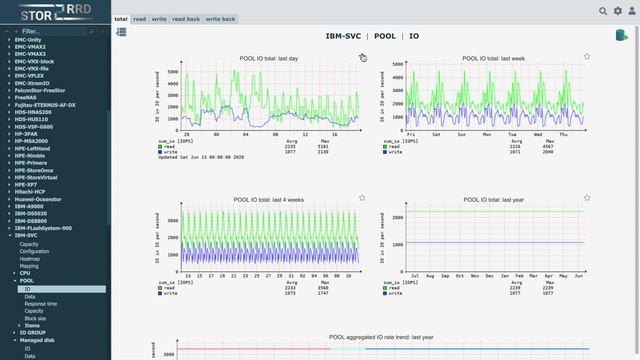Open the settings gear icon

[x=618, y=11]
